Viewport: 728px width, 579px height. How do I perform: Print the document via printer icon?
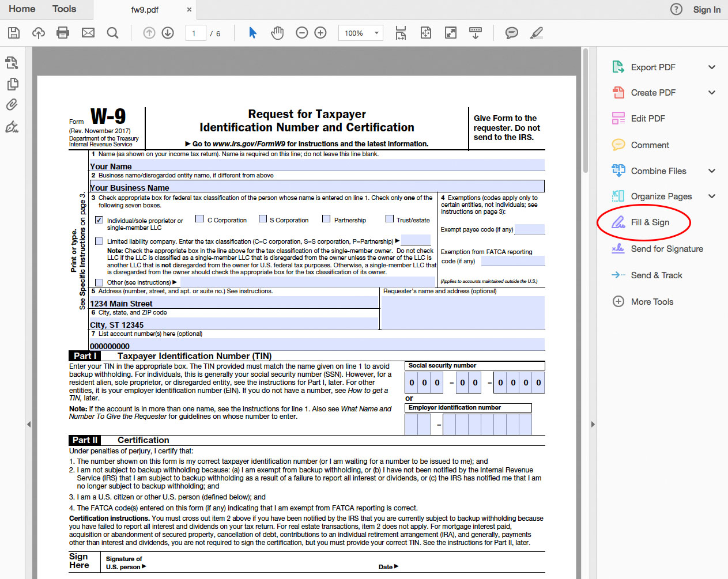click(x=63, y=33)
